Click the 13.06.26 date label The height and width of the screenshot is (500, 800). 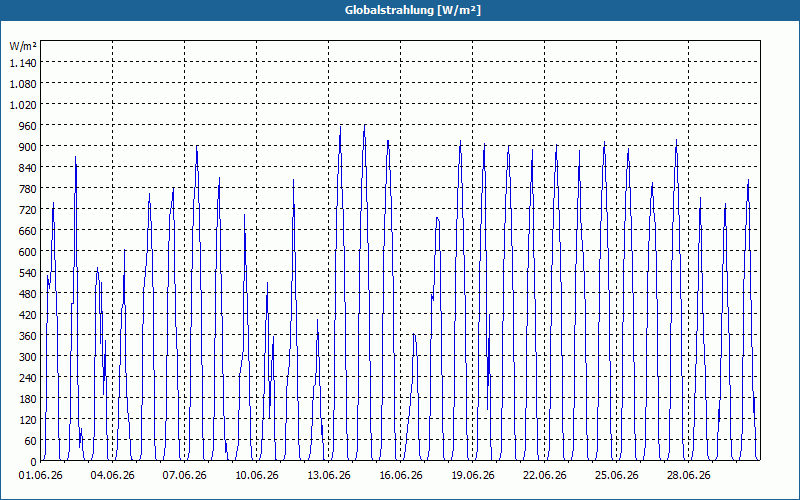(x=329, y=476)
